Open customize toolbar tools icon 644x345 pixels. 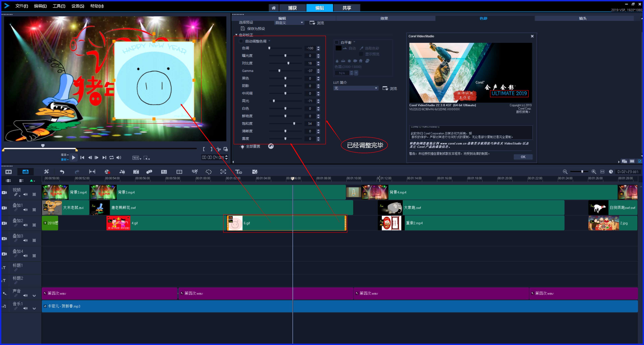(x=46, y=172)
